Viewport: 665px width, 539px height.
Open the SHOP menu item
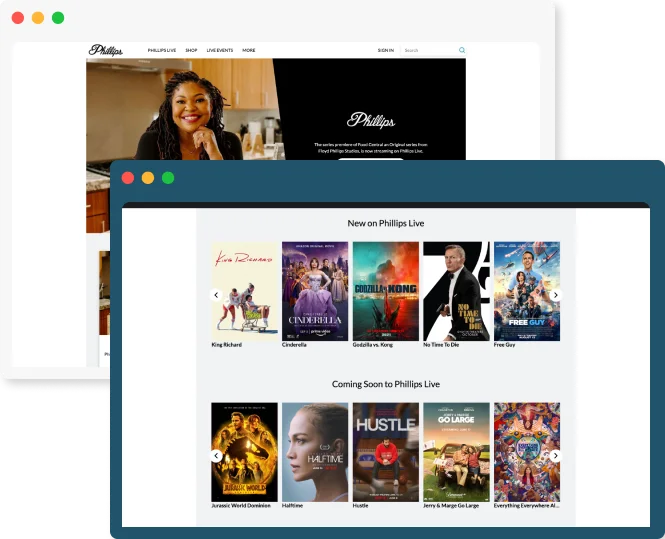191,50
